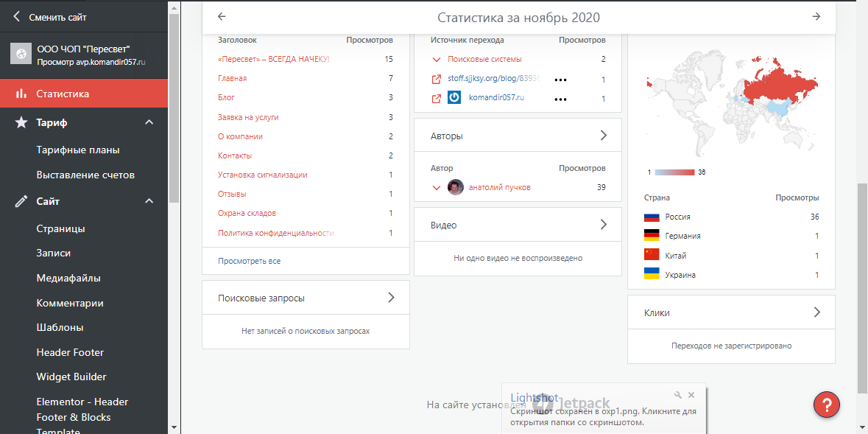Open the «Пересвет» – ВСЕГДА НАЧЕКУ! post link
Image resolution: width=868 pixels, height=434 pixels.
[273, 59]
